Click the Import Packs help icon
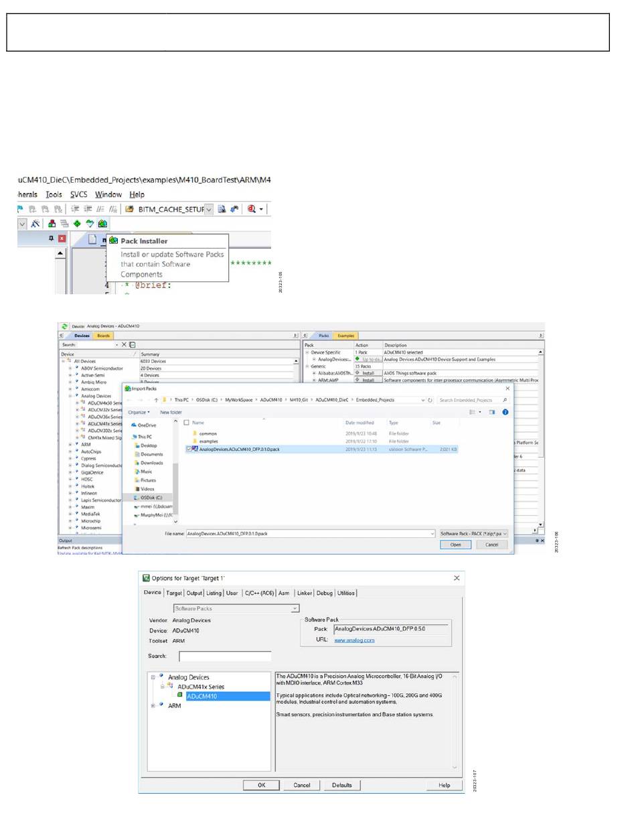The image size is (636, 840). tap(505, 412)
